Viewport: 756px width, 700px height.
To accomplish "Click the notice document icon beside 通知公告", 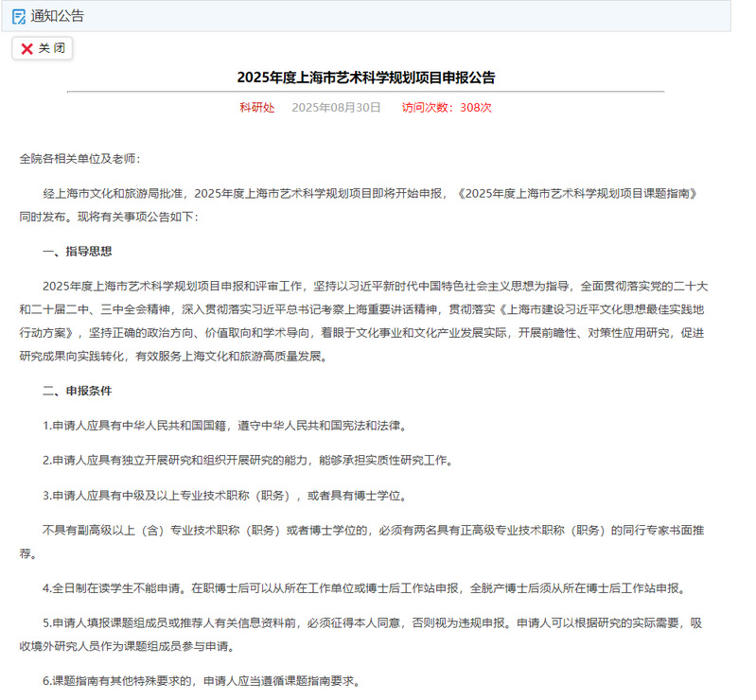I will [x=19, y=16].
